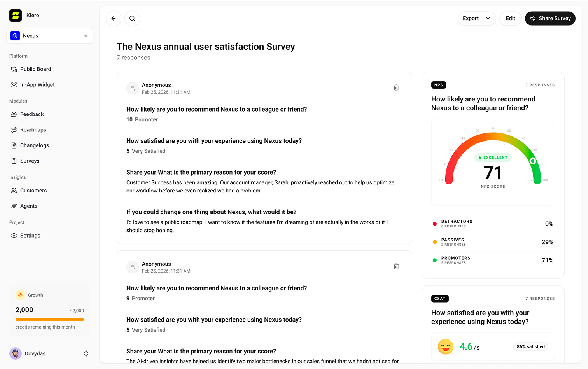Click the Roadmaps sidebar icon
The image size is (588, 369).
click(14, 130)
